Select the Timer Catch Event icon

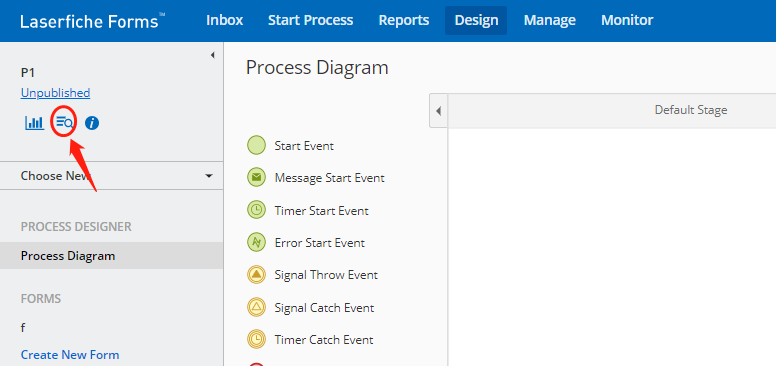pos(256,339)
